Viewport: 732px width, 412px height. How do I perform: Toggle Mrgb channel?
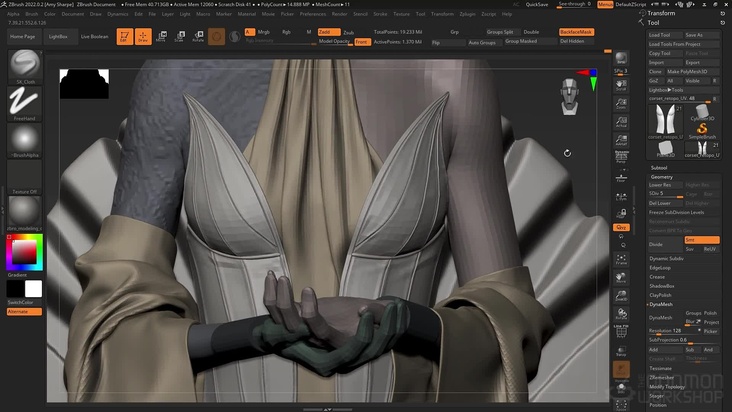pos(264,32)
